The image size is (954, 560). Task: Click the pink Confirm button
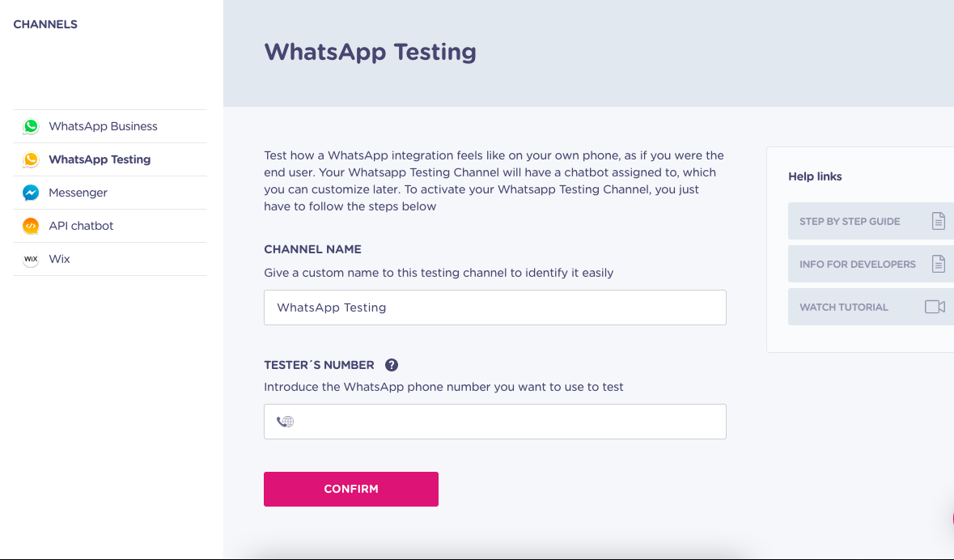pos(351,489)
